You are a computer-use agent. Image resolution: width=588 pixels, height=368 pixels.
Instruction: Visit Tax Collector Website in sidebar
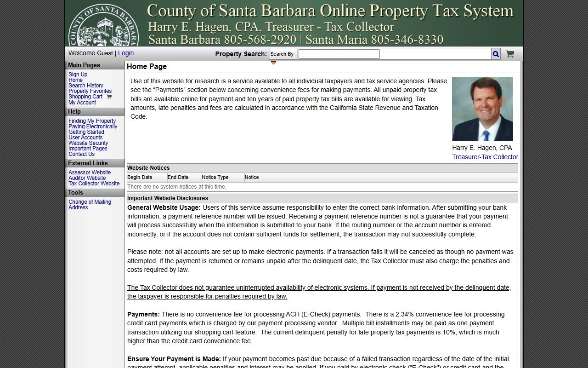click(94, 184)
